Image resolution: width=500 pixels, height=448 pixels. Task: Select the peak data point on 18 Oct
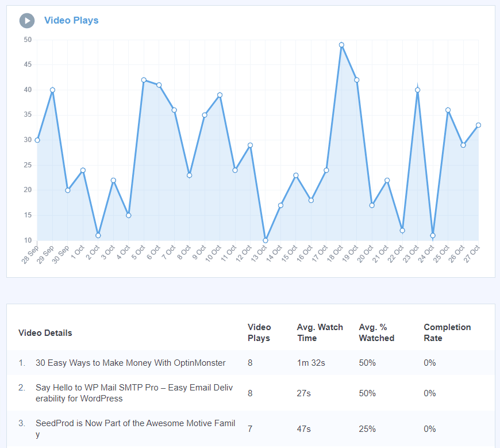[341, 44]
